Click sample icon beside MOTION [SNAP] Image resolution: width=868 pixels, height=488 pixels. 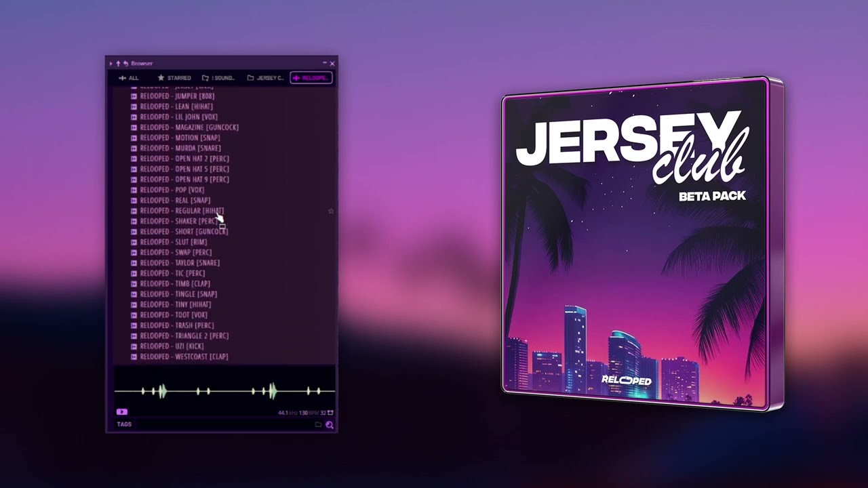tap(134, 138)
